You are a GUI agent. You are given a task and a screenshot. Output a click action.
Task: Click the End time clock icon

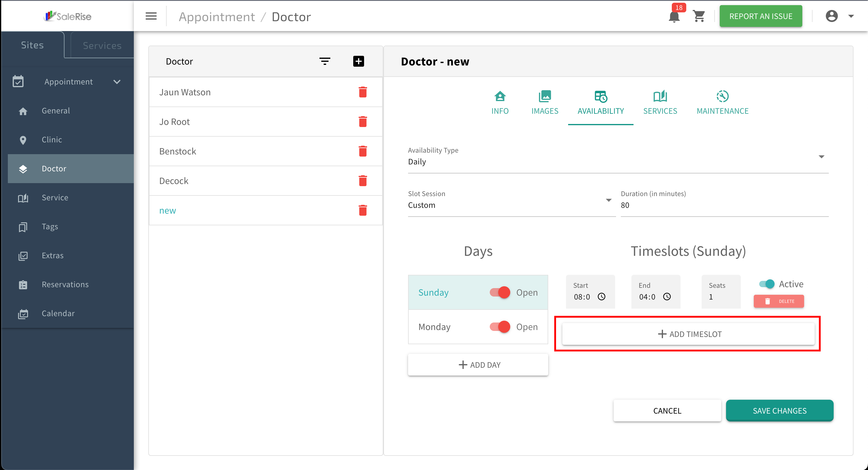667,297
